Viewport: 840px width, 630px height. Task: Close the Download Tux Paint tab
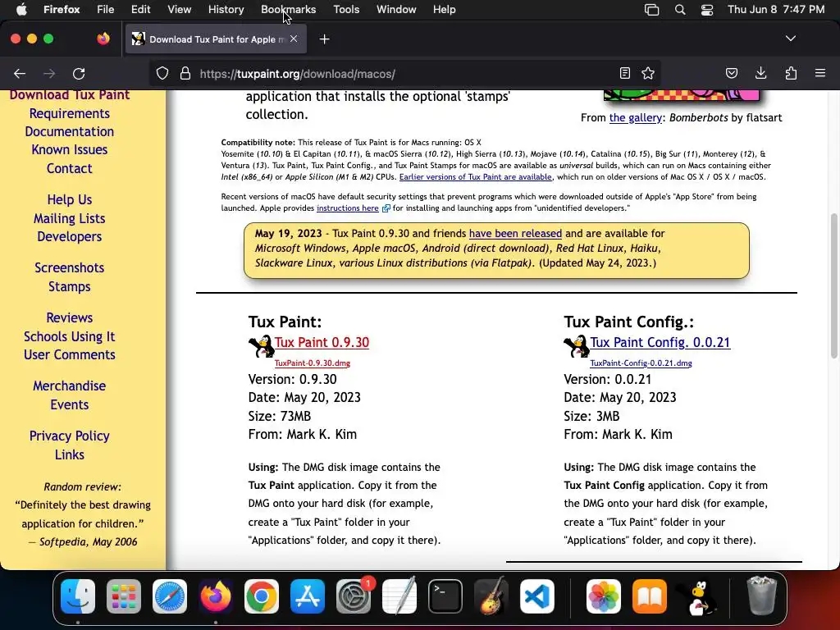point(294,39)
